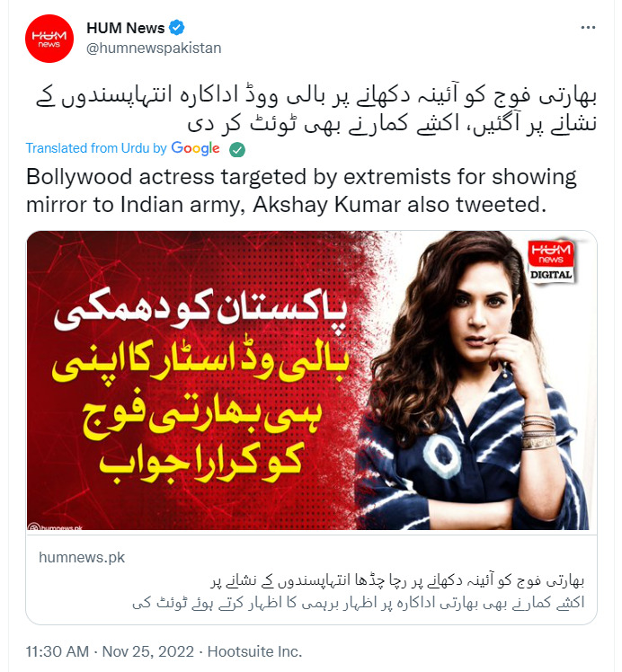Click the original Urdu tweet text
The height and width of the screenshot is (672, 622).
click(316, 110)
